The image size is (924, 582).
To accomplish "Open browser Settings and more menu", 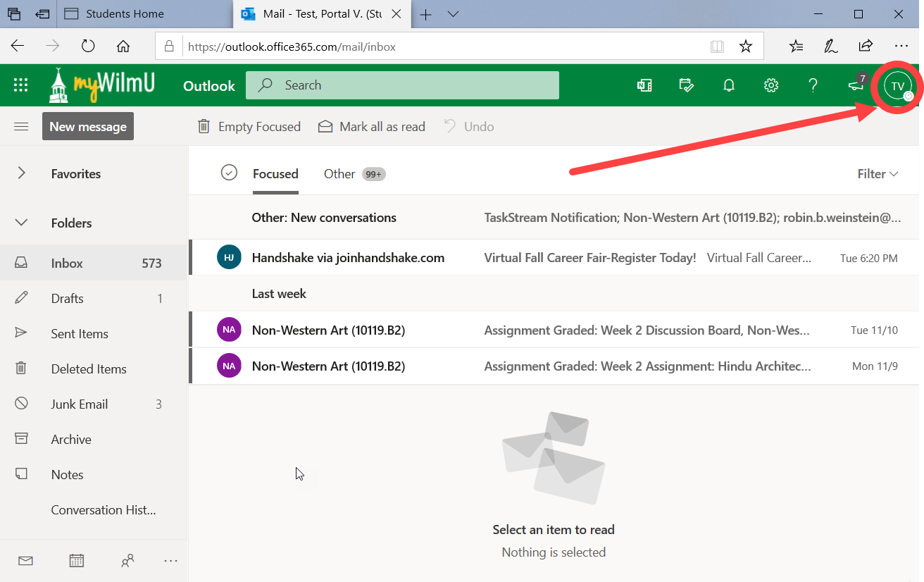I will [x=901, y=46].
